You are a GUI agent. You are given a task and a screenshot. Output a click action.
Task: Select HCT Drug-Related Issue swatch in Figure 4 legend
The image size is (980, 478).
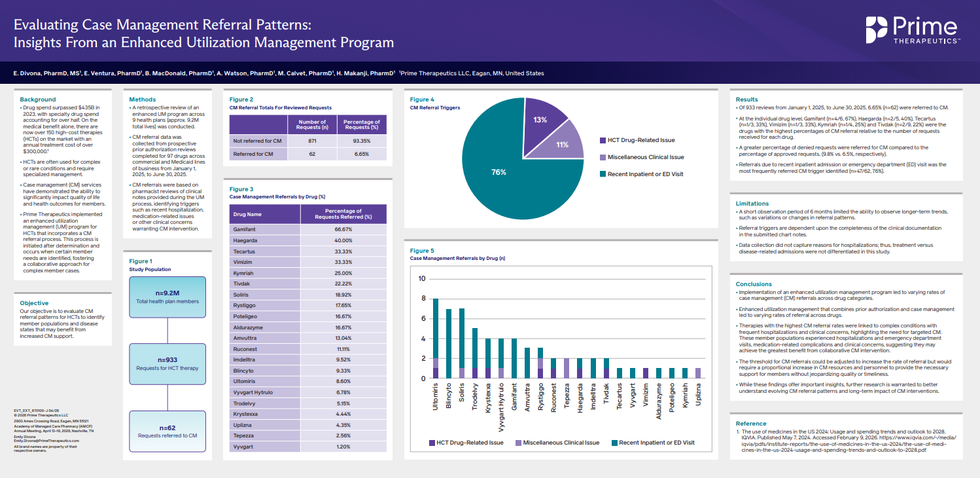[x=601, y=140]
